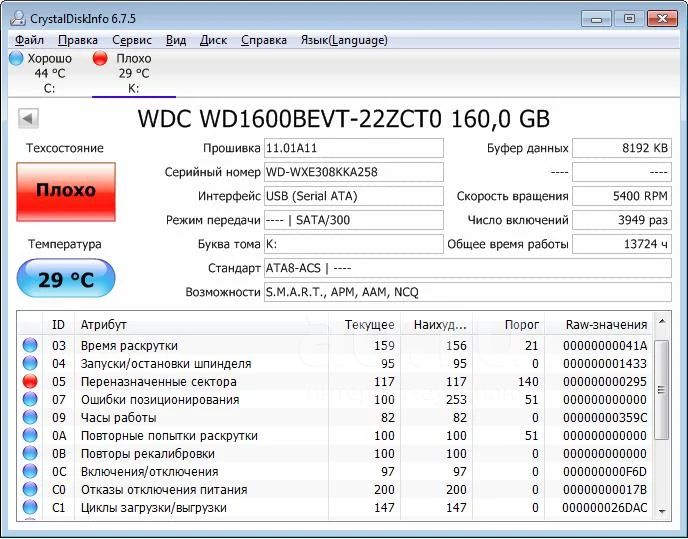
Task: Click the 29 °C temperature button
Action: pos(66,279)
